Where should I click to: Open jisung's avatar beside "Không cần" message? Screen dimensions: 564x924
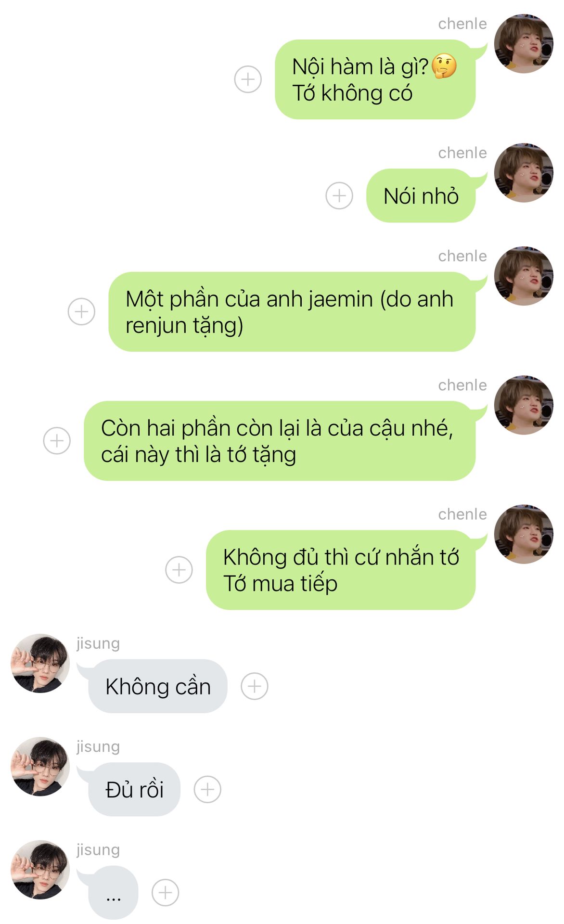coord(40,663)
